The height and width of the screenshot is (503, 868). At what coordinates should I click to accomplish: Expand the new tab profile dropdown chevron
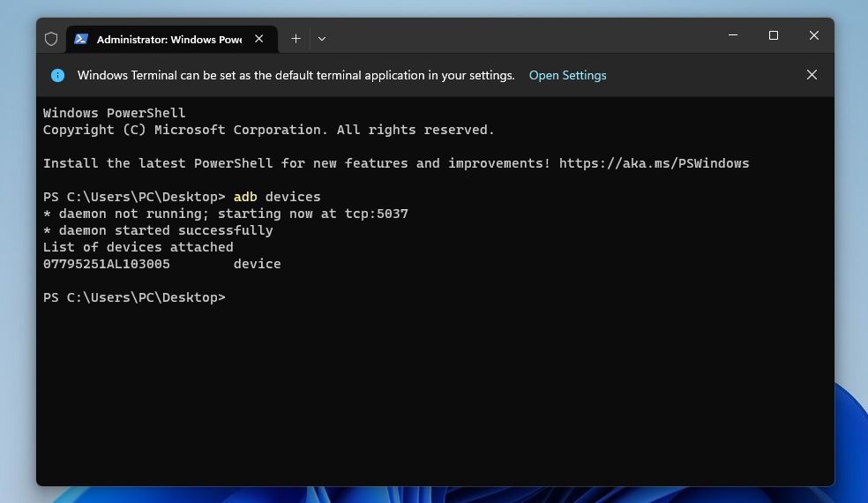point(322,39)
